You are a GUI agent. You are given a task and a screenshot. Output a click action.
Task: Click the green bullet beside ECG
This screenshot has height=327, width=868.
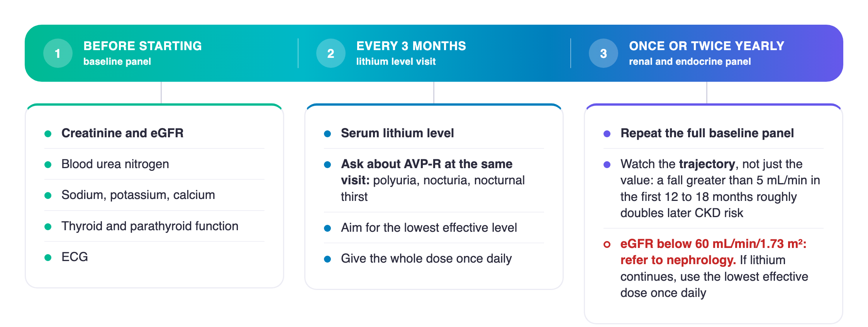pyautogui.click(x=48, y=258)
